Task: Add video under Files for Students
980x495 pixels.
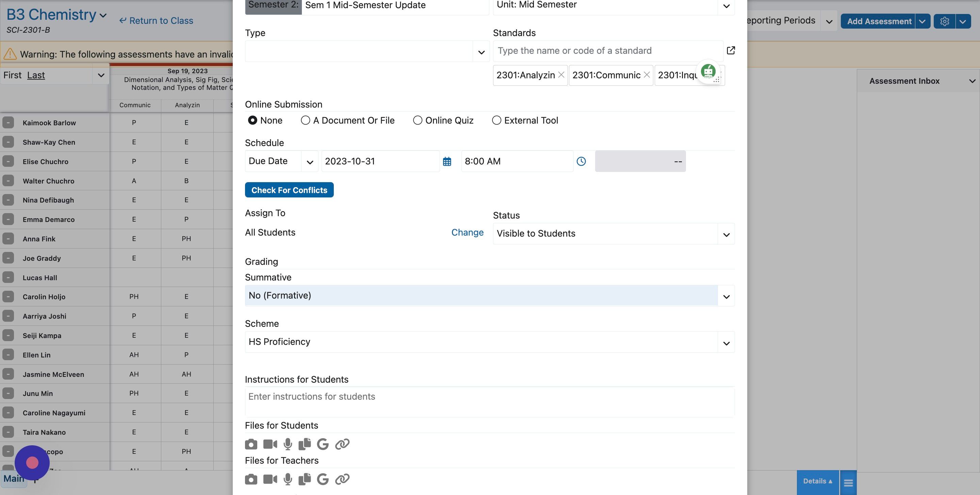Action: click(270, 444)
